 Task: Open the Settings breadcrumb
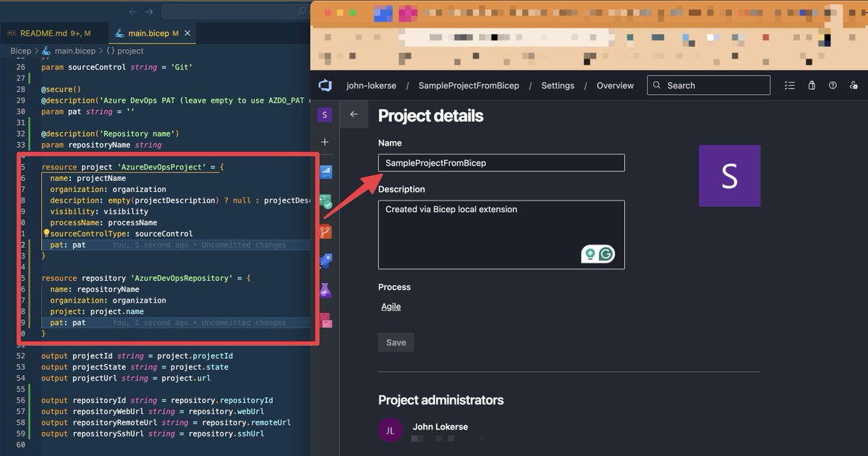(x=558, y=85)
